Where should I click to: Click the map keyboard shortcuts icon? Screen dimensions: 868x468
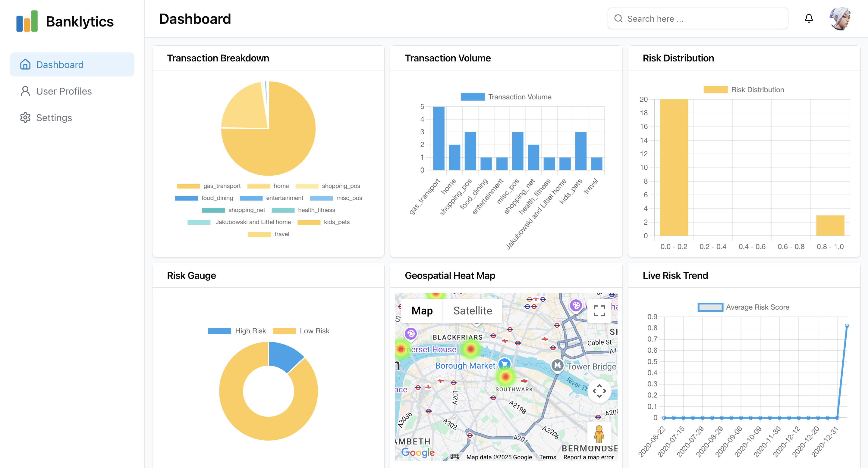455,457
